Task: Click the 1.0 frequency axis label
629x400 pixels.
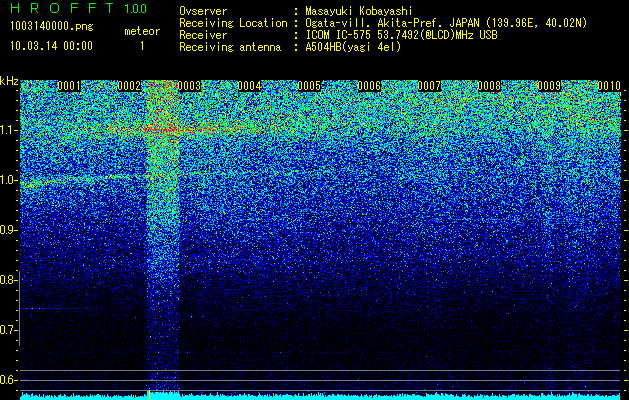Action: [8, 180]
